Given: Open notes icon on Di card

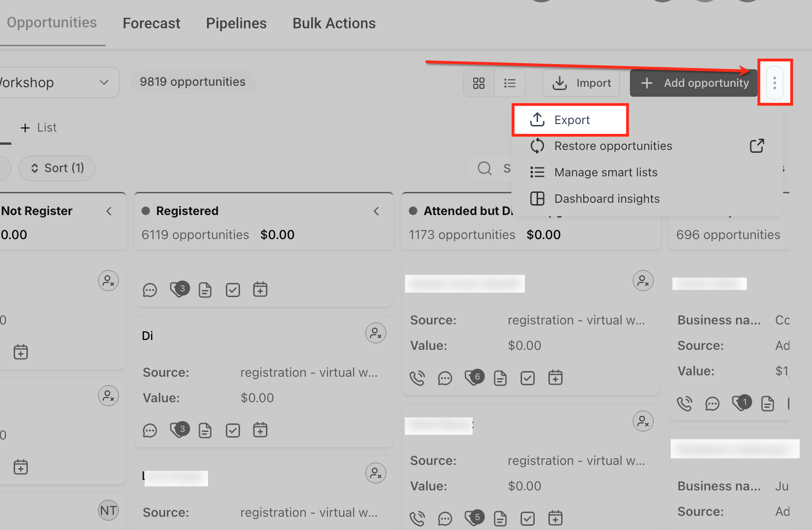Looking at the screenshot, I should (x=205, y=431).
